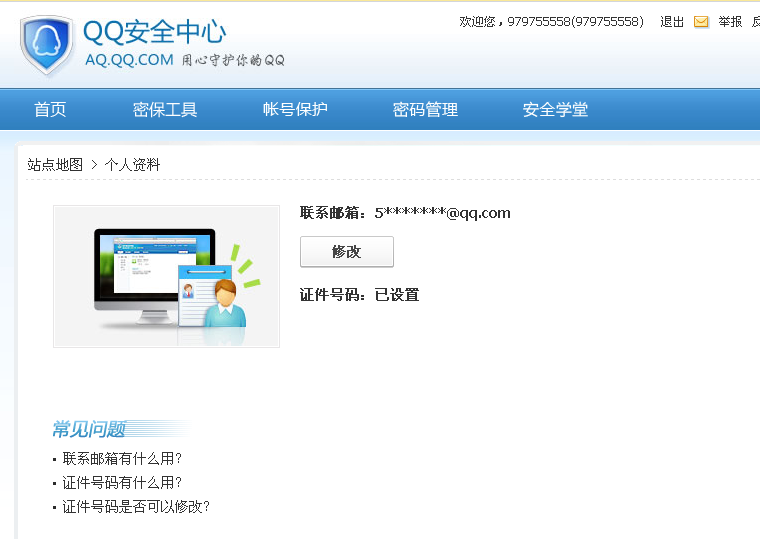Open FAQ 证件号码有什么用?
This screenshot has height=539, width=760.
point(122,482)
